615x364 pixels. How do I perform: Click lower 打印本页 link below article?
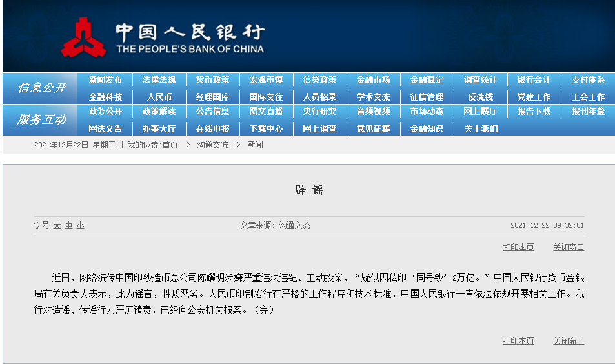518,341
